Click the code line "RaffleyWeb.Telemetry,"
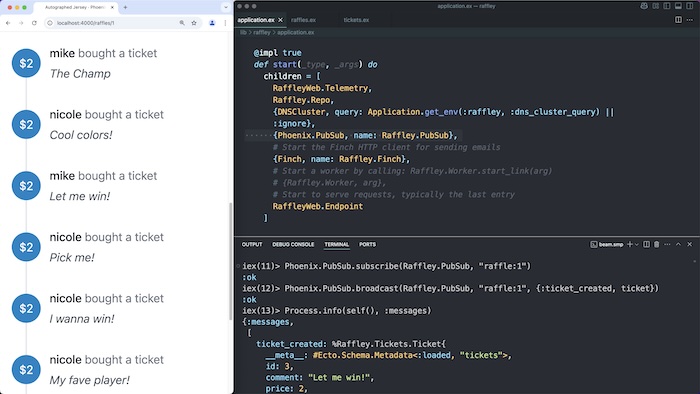Viewport: 700px width, 394px height. coord(322,88)
